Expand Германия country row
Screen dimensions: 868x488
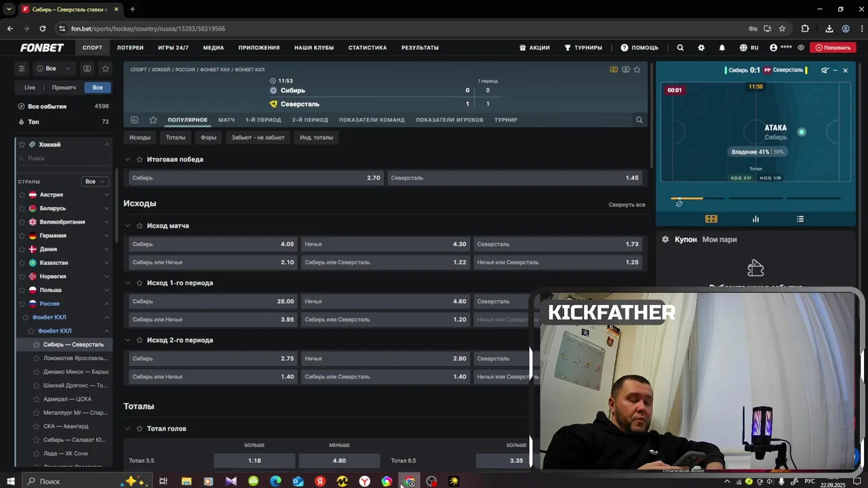[x=64, y=235]
